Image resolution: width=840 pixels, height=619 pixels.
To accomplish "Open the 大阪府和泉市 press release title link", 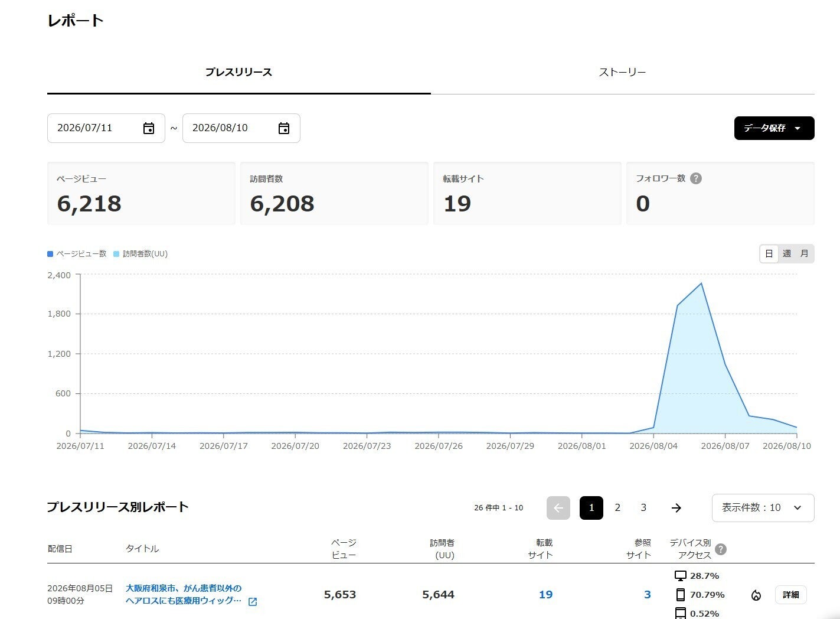I will pos(184,594).
